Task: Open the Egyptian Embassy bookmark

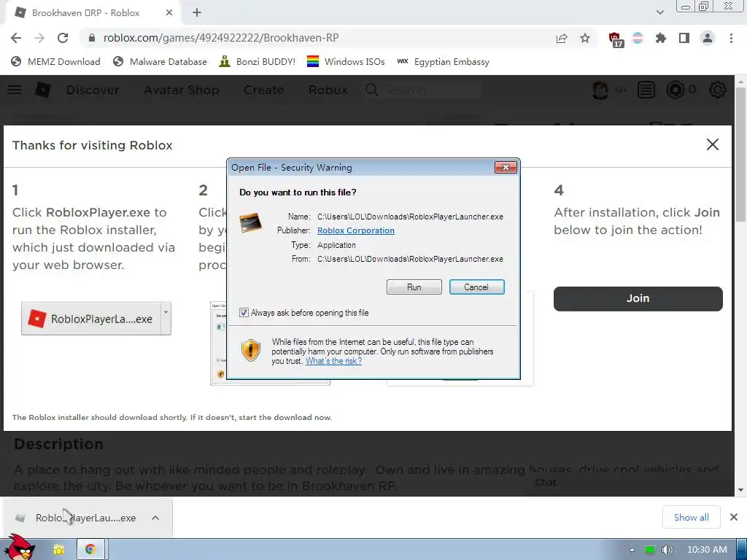Action: point(443,61)
